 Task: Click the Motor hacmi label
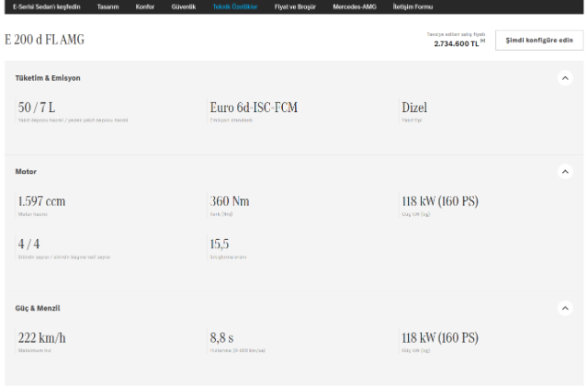pos(33,214)
